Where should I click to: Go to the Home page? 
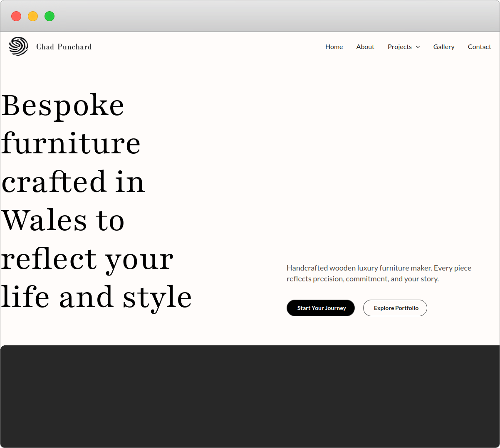tap(334, 47)
